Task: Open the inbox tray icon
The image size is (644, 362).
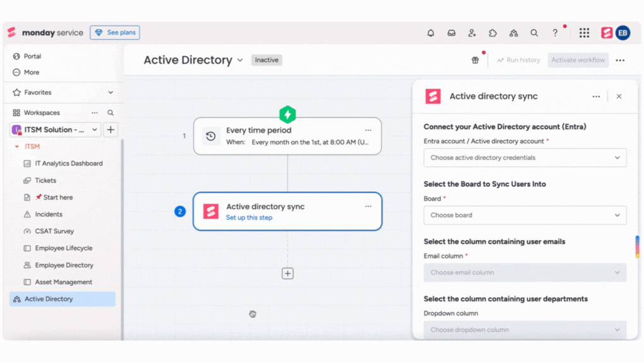Action: click(x=451, y=33)
